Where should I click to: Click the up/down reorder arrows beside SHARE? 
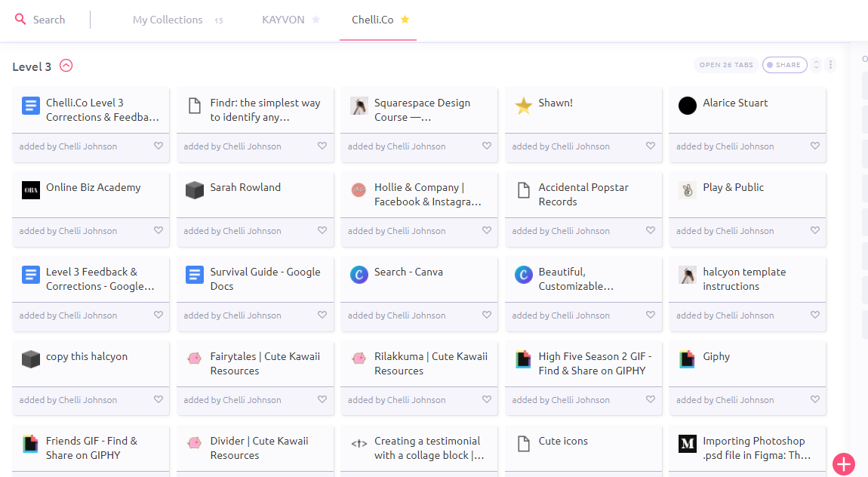click(816, 65)
